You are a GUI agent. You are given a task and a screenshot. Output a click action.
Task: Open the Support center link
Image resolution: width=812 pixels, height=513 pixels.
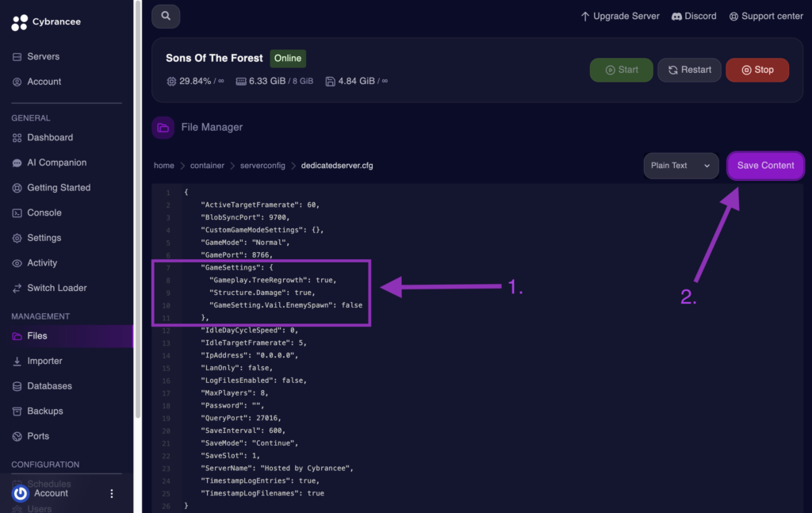[766, 17]
